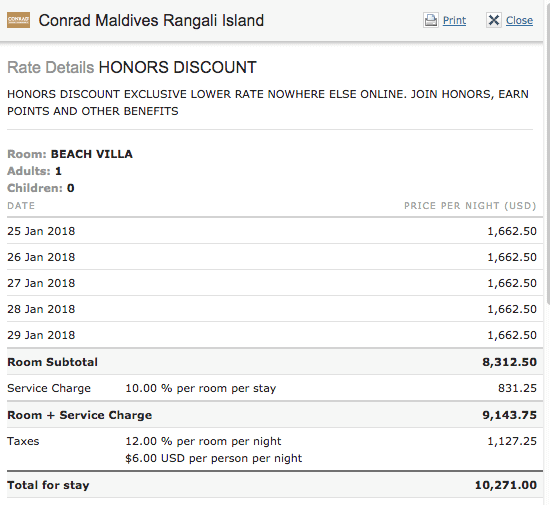Click the Conrad hotel logo icon

(x=18, y=20)
